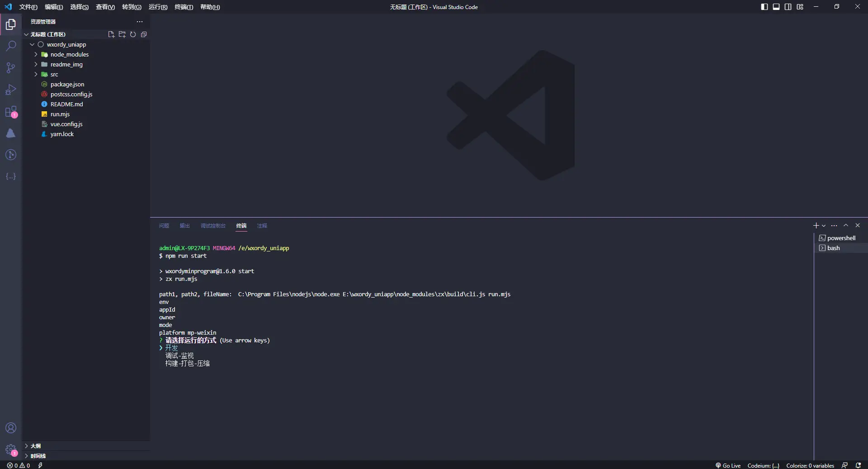This screenshot has width=868, height=469.
Task: Select the powershell terminal instance
Action: [841, 238]
